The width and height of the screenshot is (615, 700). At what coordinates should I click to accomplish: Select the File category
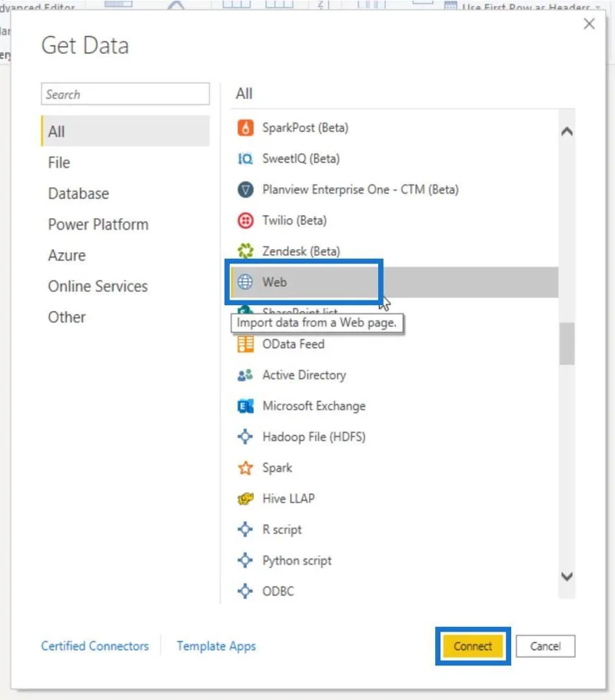(x=59, y=162)
